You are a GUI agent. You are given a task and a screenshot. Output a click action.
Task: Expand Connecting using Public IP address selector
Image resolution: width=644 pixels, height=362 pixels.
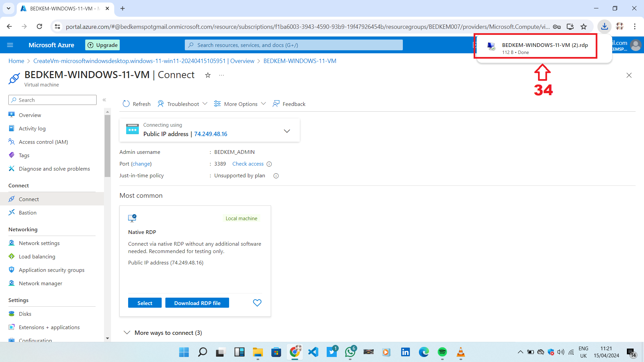(x=287, y=131)
